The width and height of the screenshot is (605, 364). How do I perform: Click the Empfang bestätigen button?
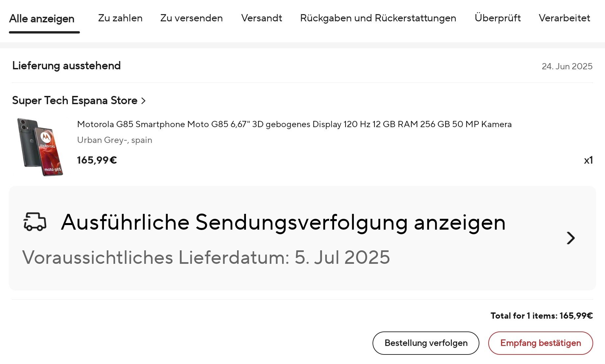click(x=540, y=343)
